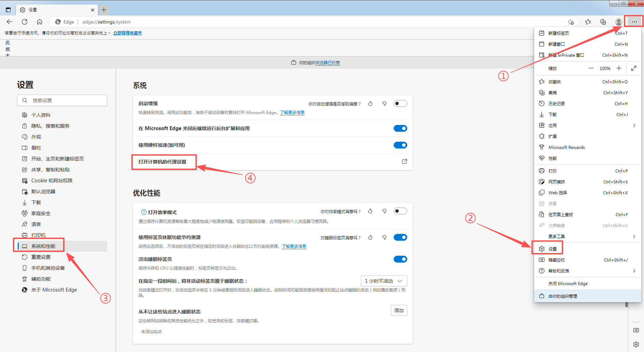This screenshot has height=352, width=644.
Task: Open the Collections toolbar icon
Action: pyautogui.click(x=603, y=22)
